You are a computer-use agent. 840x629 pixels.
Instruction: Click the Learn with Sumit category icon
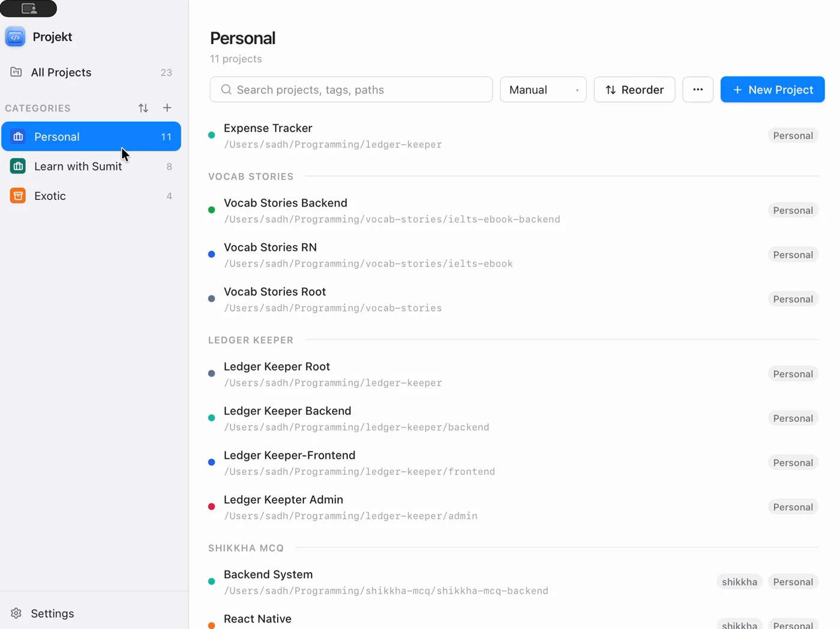(18, 166)
